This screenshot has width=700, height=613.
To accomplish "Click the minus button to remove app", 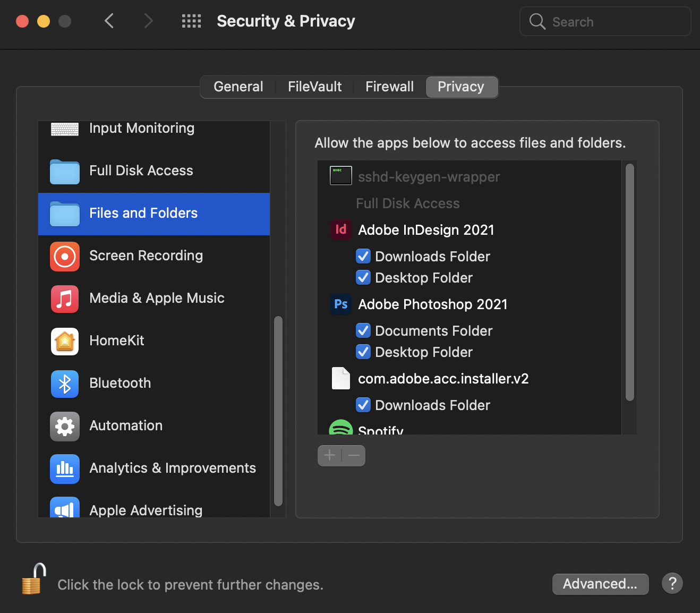I will pyautogui.click(x=354, y=456).
